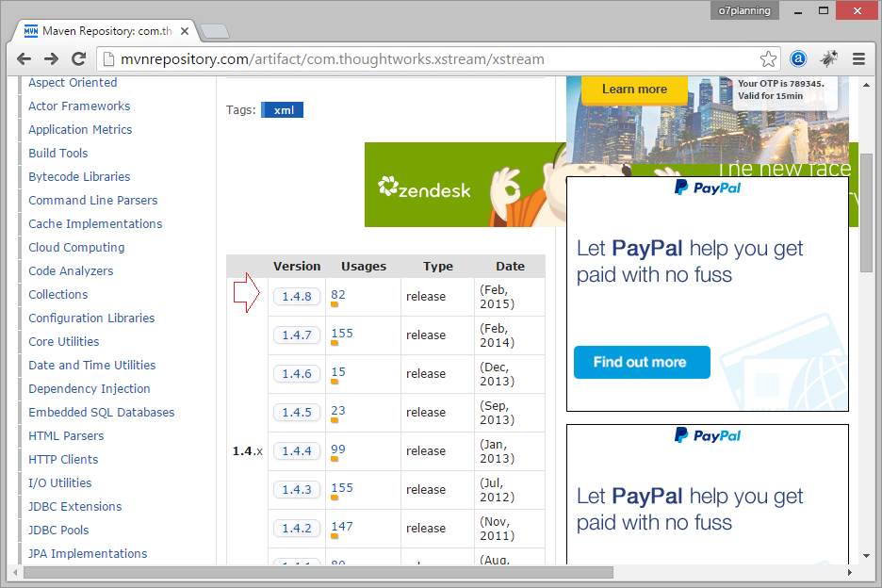
Task: Open the Bytecode Libraries category
Action: tap(79, 176)
